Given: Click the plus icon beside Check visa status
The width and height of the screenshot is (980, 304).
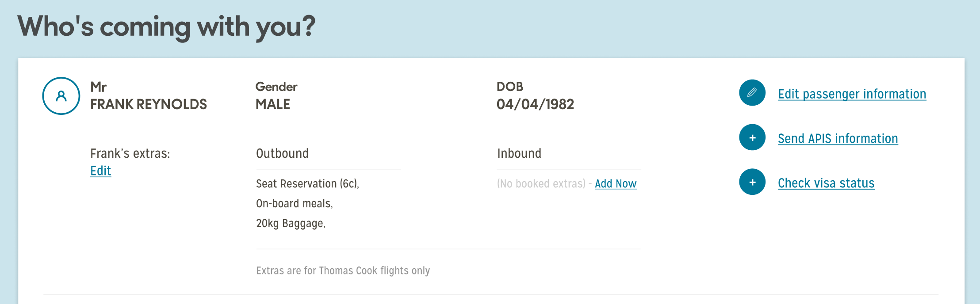Looking at the screenshot, I should pos(752,182).
